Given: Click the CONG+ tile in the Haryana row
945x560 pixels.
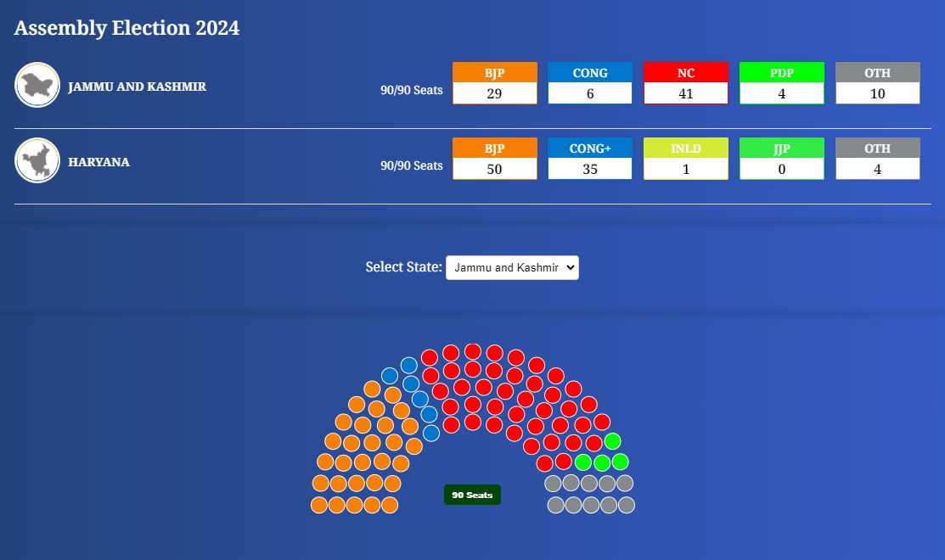Looking at the screenshot, I should (x=590, y=159).
